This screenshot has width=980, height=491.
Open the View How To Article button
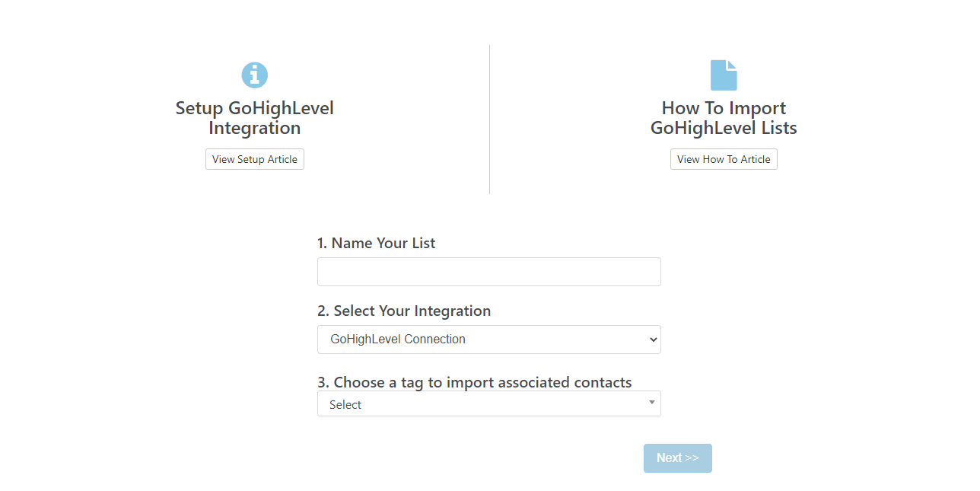click(x=724, y=159)
